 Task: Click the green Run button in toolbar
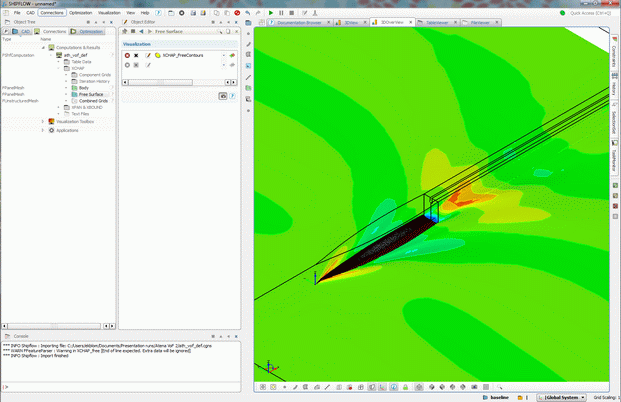click(x=270, y=12)
